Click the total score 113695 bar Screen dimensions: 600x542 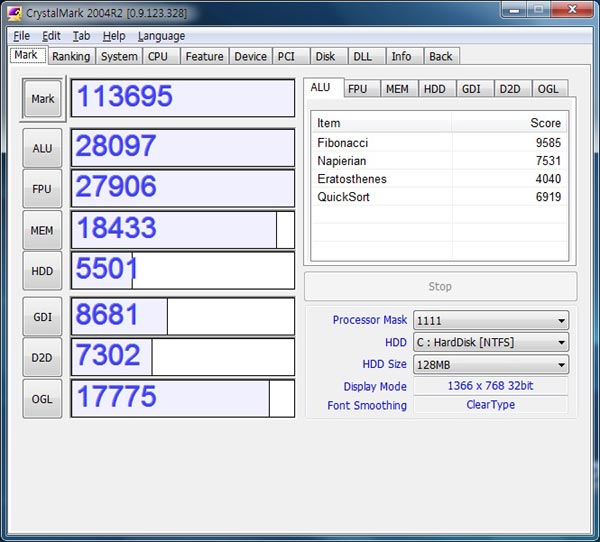click(183, 98)
